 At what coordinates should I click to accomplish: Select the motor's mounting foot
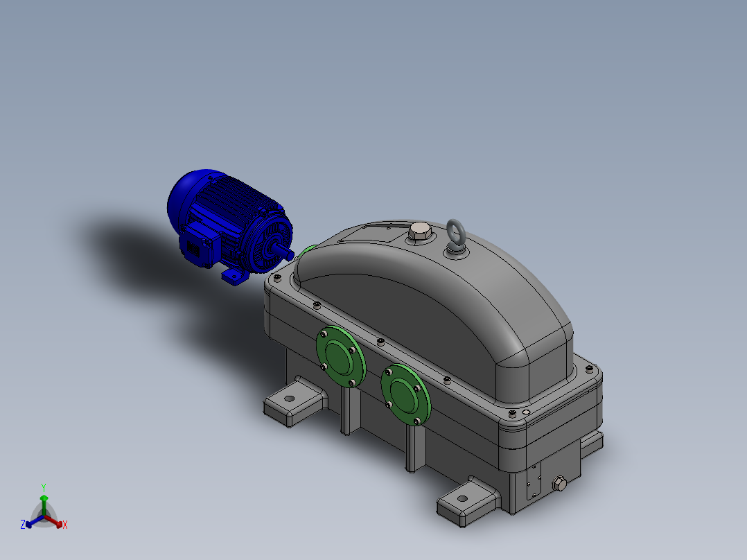(x=235, y=276)
